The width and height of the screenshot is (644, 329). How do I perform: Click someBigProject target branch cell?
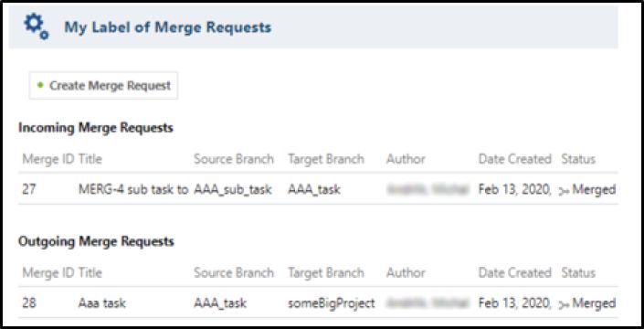point(332,303)
